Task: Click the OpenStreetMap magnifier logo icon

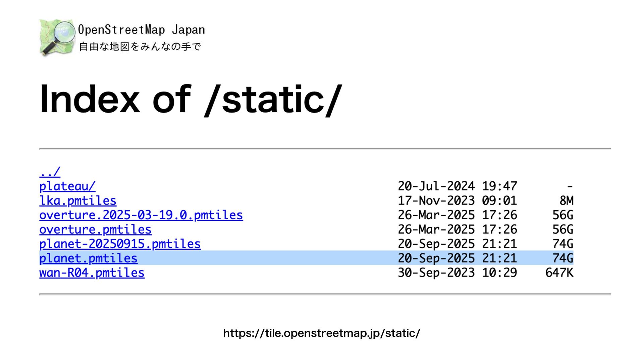Action: 57,37
